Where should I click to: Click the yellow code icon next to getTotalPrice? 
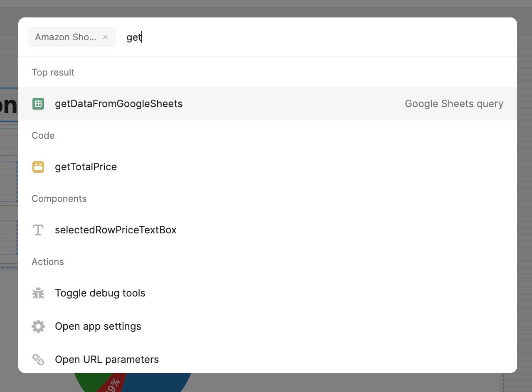(x=38, y=167)
